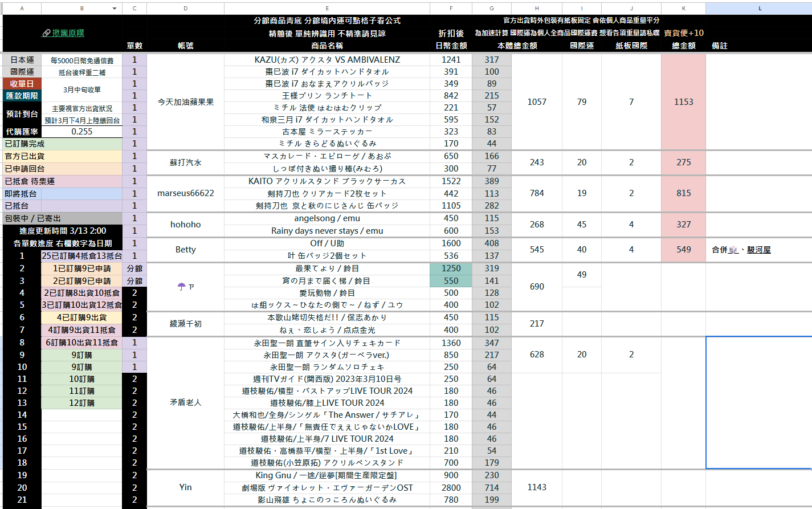Image resolution: width=812 pixels, height=509 pixels.
Task: Select the angelsong / emu item cell
Action: pyautogui.click(x=327, y=218)
